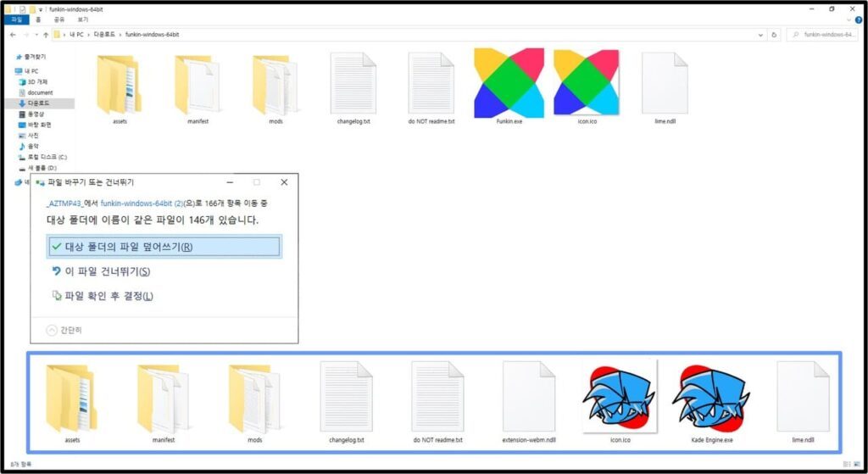Screen dimensions: 868x474
Task: Minimize the 파일 바꾸기 또는 건너뛰기 dialog
Action: coord(230,182)
